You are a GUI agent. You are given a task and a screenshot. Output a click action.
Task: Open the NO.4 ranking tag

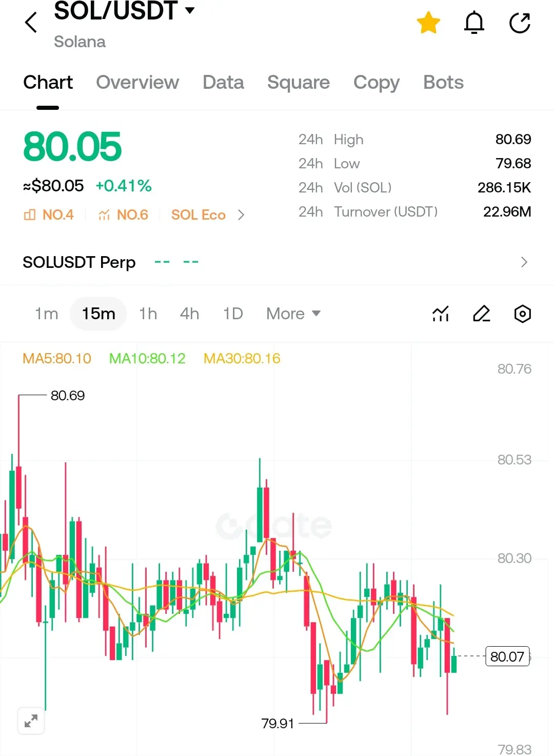(49, 215)
